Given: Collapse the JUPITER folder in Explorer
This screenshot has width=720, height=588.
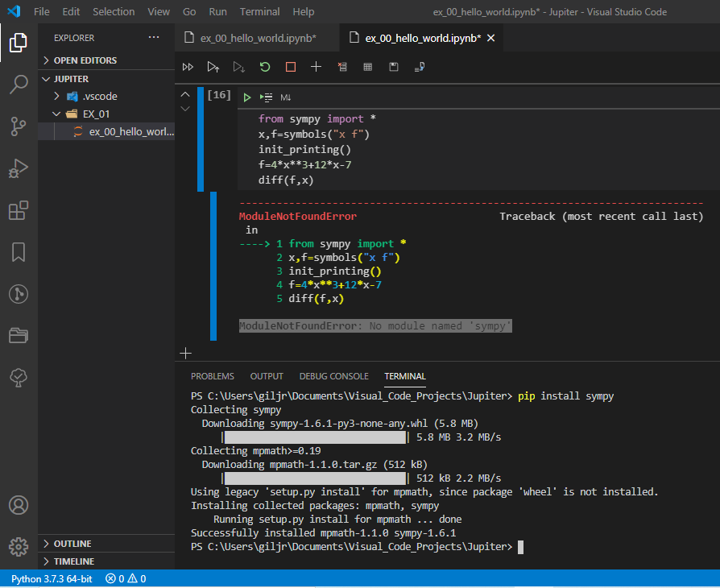Looking at the screenshot, I should (46, 78).
